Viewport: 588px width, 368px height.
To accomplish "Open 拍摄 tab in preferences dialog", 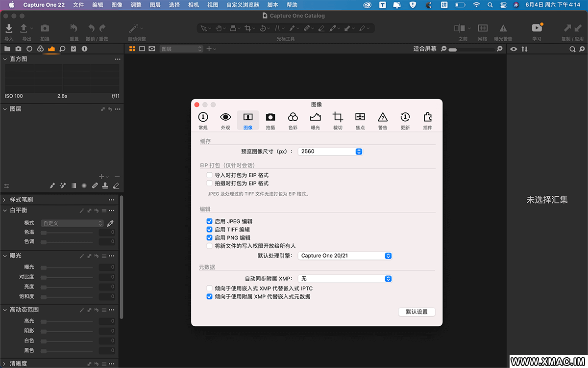I will pos(270,121).
